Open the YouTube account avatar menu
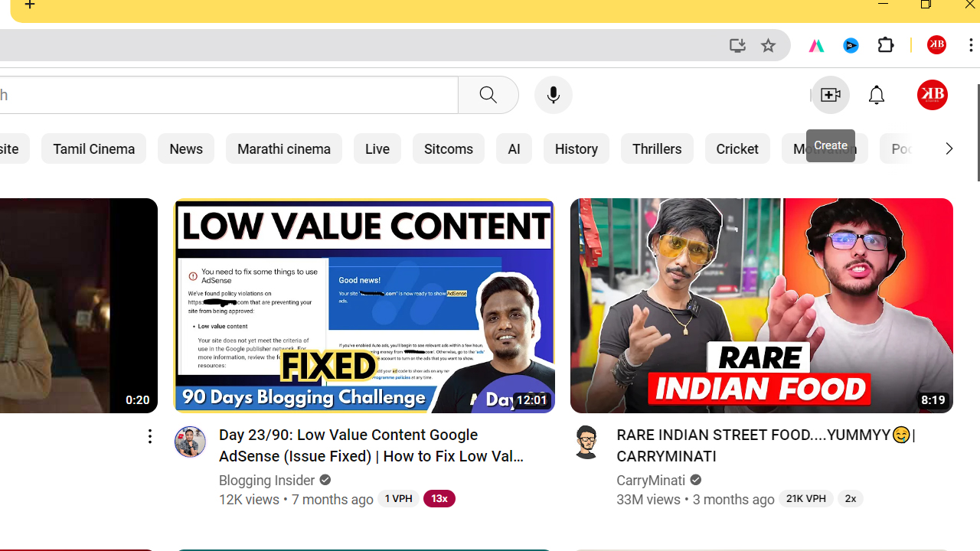 (932, 95)
